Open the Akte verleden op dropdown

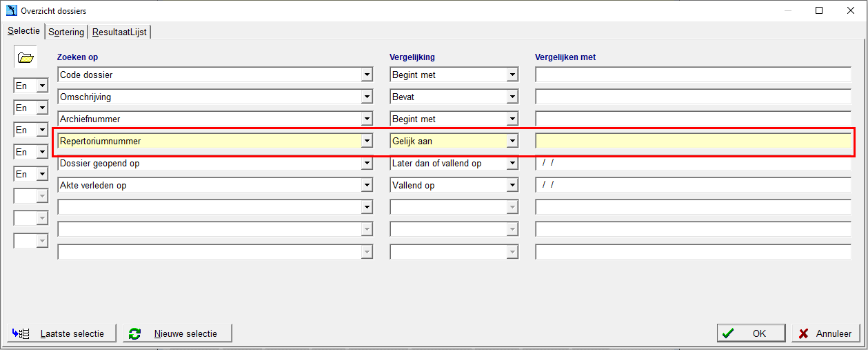point(366,185)
